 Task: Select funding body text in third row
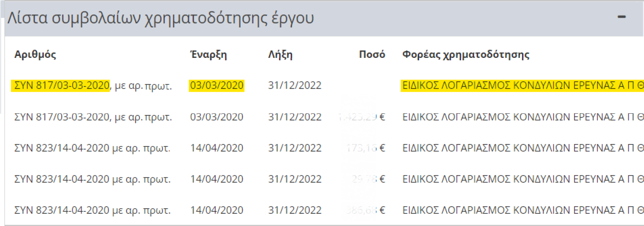click(521, 147)
